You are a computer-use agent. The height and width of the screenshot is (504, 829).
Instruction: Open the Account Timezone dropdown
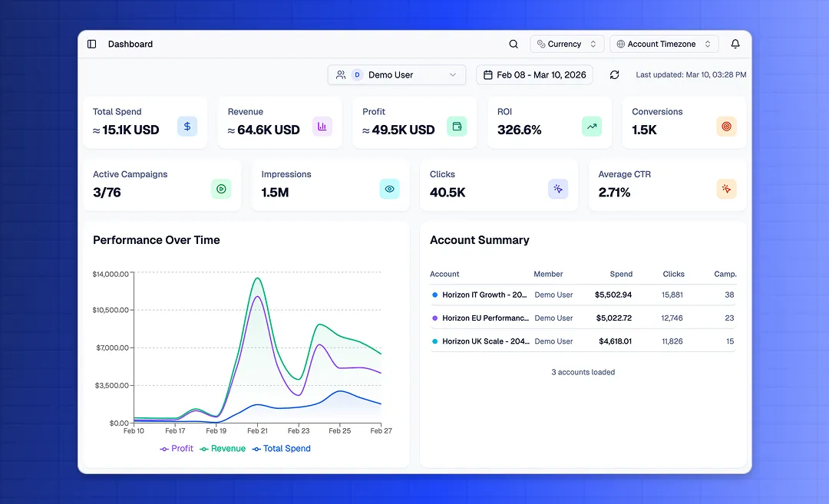pyautogui.click(x=663, y=44)
